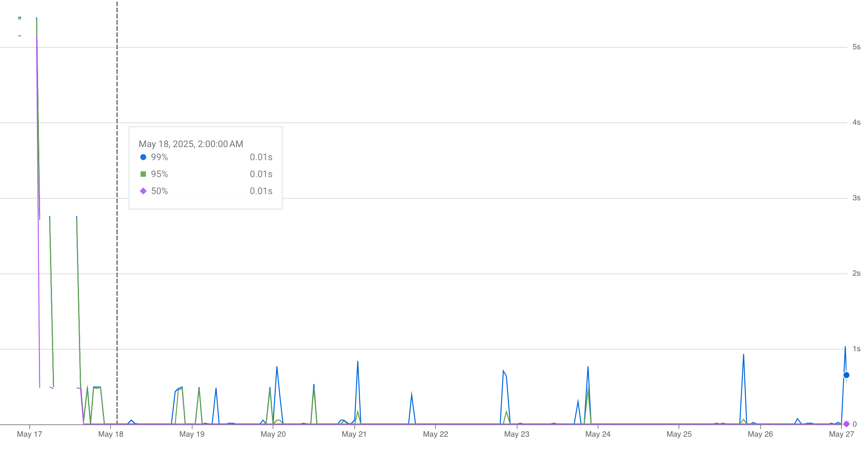This screenshot has height=449, width=868.
Task: Click the blue spike peak right after May 21
Action: tap(358, 362)
